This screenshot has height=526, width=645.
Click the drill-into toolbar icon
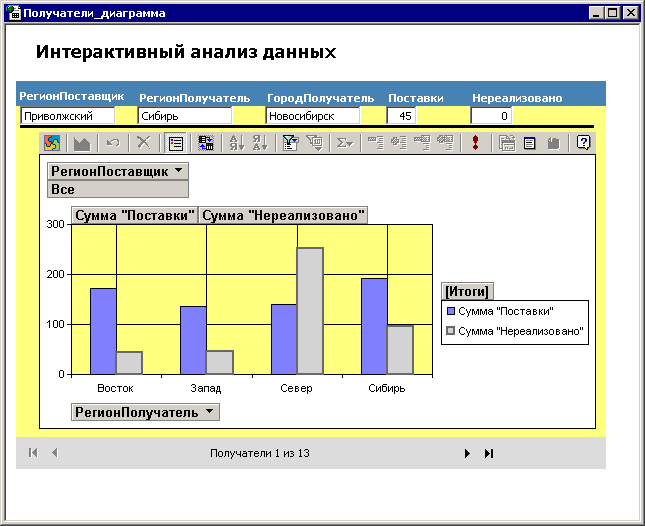pyautogui.click(x=445, y=143)
